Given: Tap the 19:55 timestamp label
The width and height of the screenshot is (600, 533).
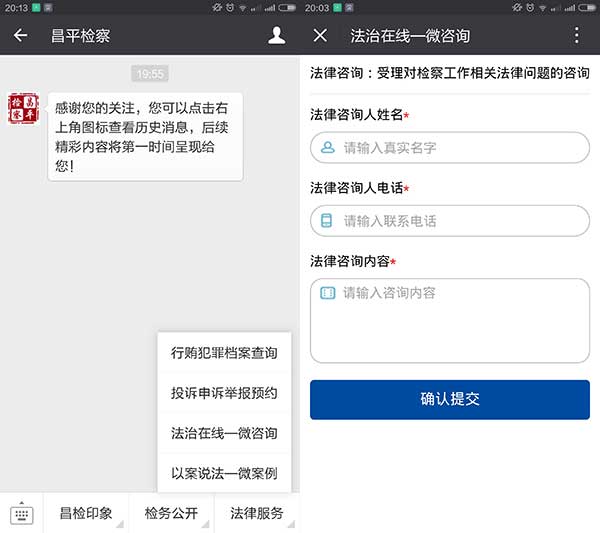Looking at the screenshot, I should point(150,73).
